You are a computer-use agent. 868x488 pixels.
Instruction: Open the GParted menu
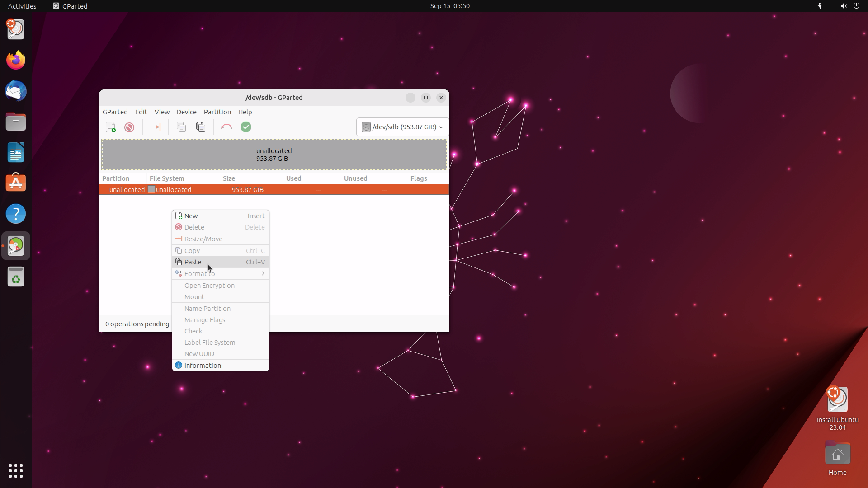115,112
